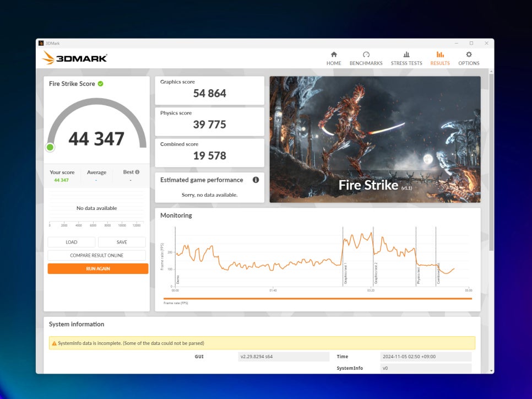Viewport: 532px width, 399px height.
Task: Click the Time value 2024-11-05 02:50
Action: click(426, 357)
